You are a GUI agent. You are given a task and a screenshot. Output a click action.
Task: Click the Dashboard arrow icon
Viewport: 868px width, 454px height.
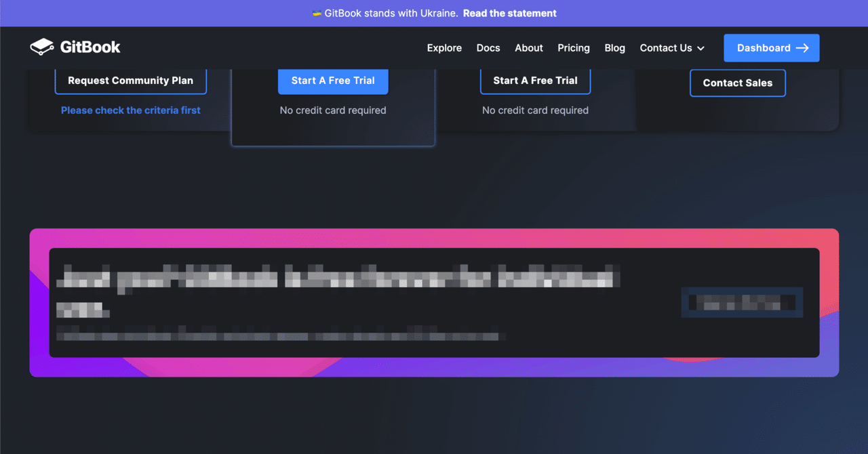(802, 48)
